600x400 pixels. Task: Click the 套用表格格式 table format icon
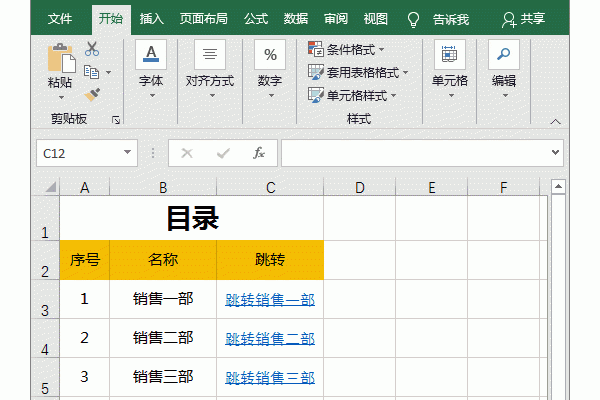tap(316, 72)
